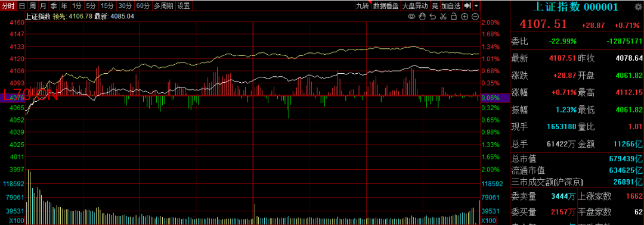Click the 现手 1653180 value

coord(562,127)
